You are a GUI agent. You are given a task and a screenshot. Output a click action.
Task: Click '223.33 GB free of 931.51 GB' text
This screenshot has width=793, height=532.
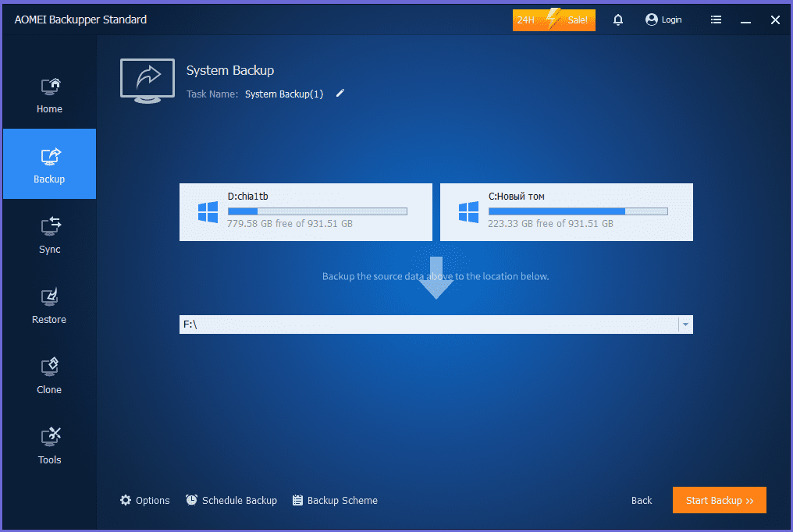pos(550,223)
